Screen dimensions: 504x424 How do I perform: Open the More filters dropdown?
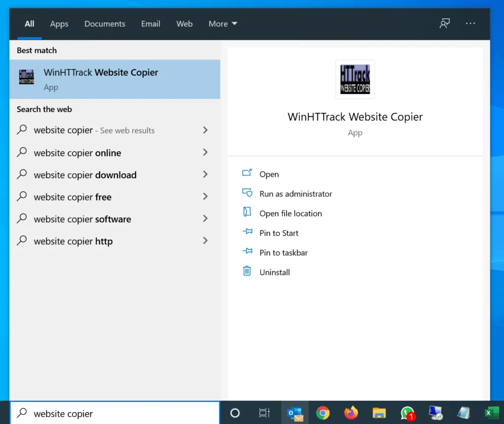[x=223, y=24]
